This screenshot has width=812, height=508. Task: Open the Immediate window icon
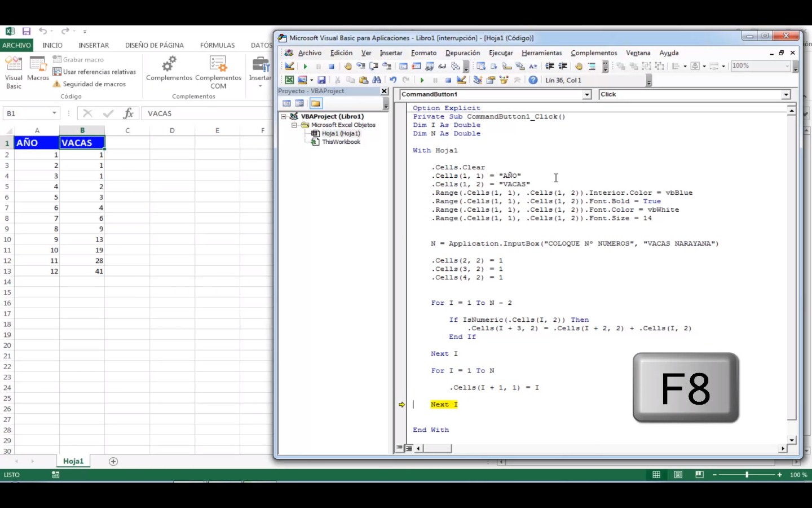416,66
